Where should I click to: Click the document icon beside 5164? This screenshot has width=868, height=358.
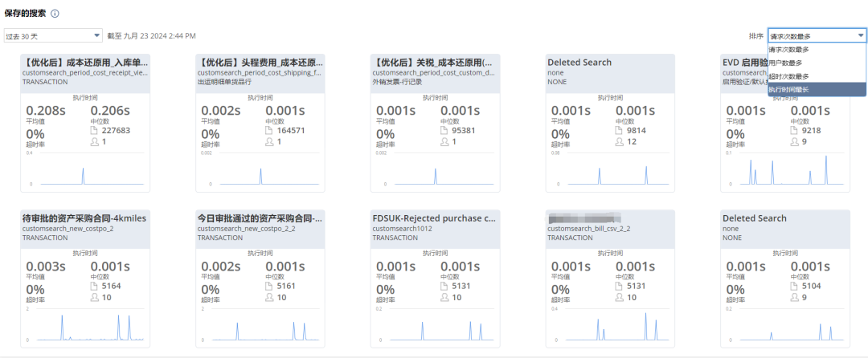click(x=94, y=287)
